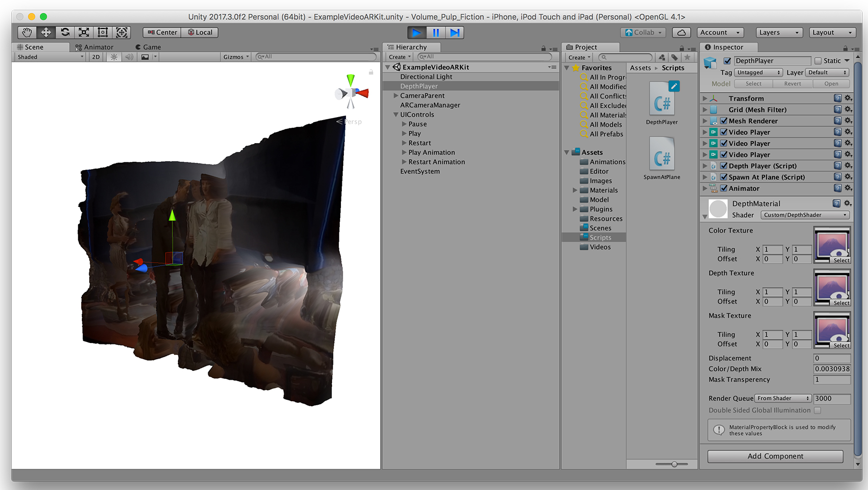Expand the CameraParent hierarchy item
Screen dimensions: 868x490
click(396, 96)
